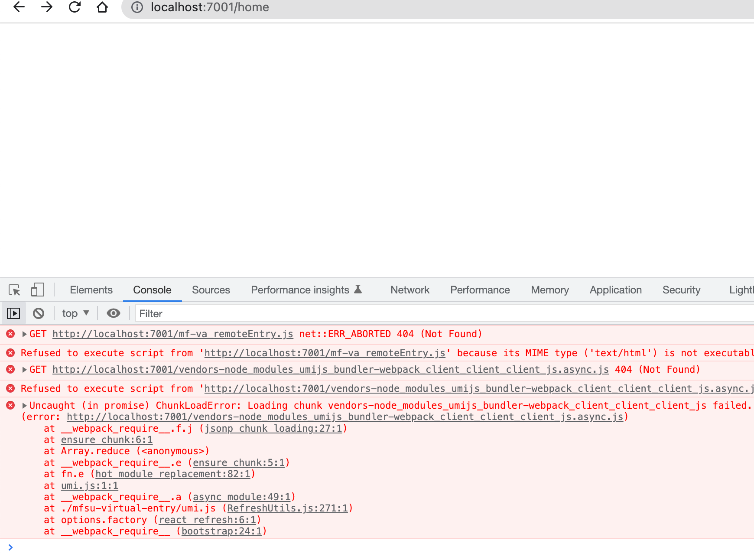
Task: Open the console sidebar panel
Action: 13,313
